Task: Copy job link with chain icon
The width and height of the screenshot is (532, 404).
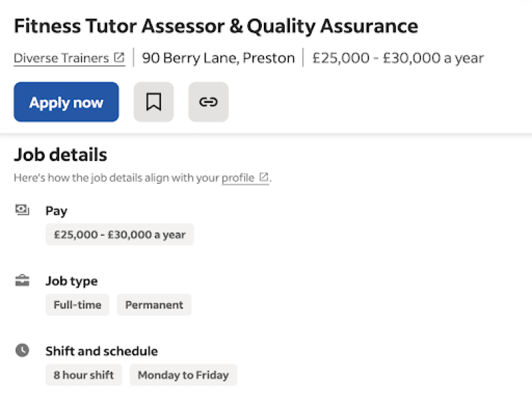Action: [208, 102]
